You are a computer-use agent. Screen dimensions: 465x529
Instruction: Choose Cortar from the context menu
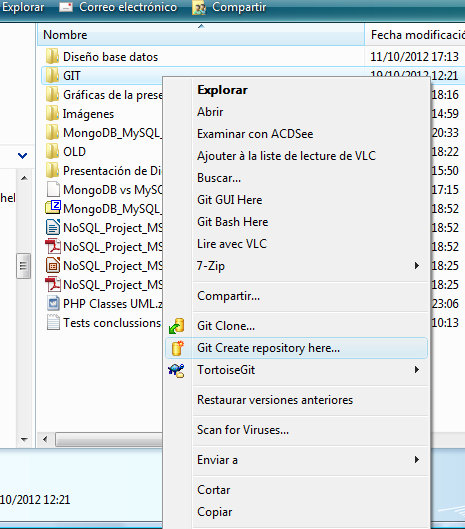[x=214, y=490]
